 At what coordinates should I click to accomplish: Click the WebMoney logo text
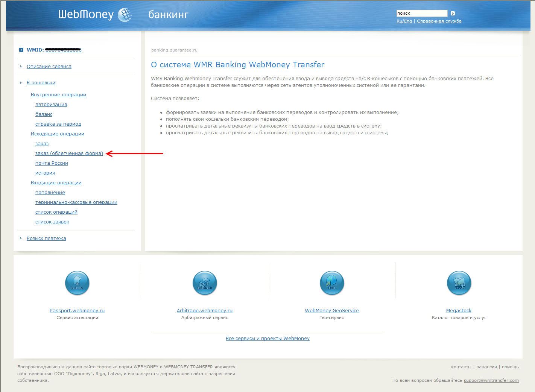[86, 14]
